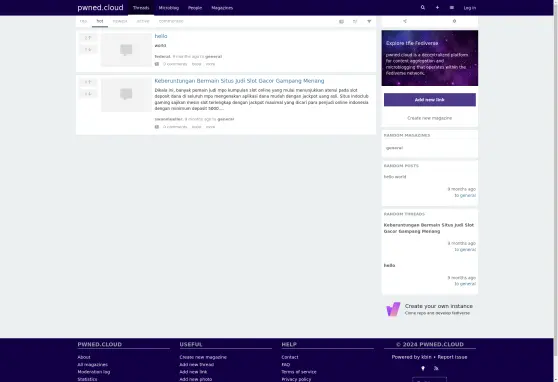The image size is (558, 382).
Task: Click the 'Add new link' button
Action: [x=430, y=100]
